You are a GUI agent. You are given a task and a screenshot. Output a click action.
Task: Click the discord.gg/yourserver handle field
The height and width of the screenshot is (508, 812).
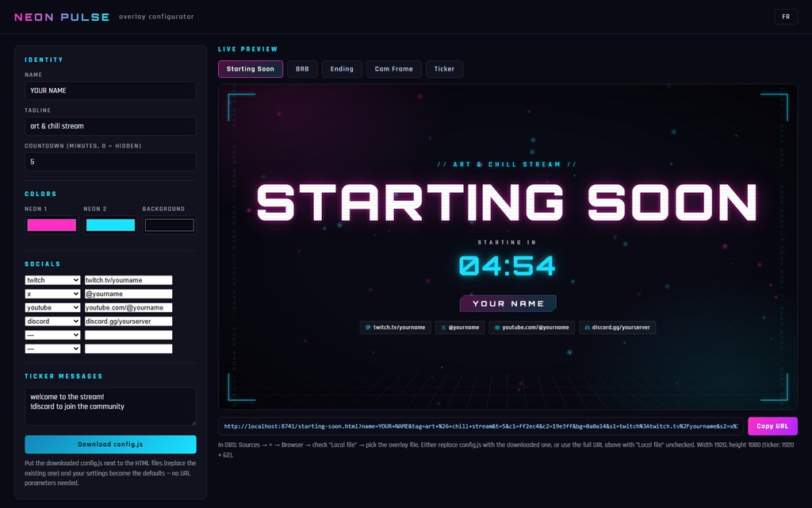click(128, 321)
